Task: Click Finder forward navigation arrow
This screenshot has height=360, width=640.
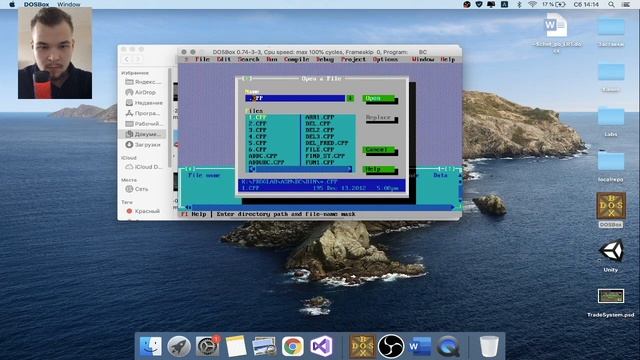Action: click(138, 60)
